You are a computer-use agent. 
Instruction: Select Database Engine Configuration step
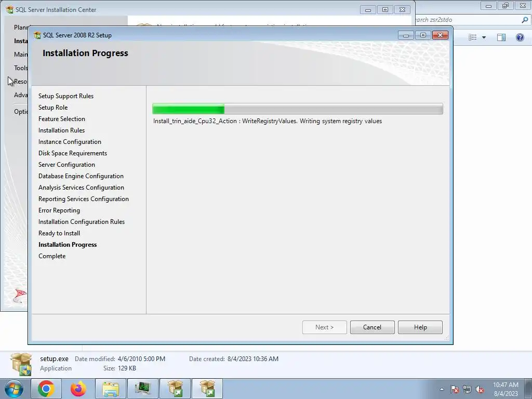(x=81, y=176)
